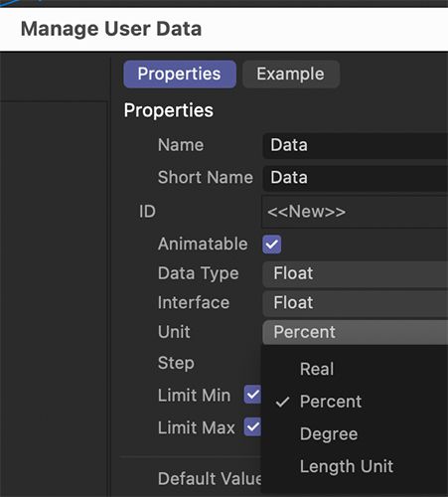
Task: Disable the Limit Max checkbox
Action: click(x=252, y=426)
